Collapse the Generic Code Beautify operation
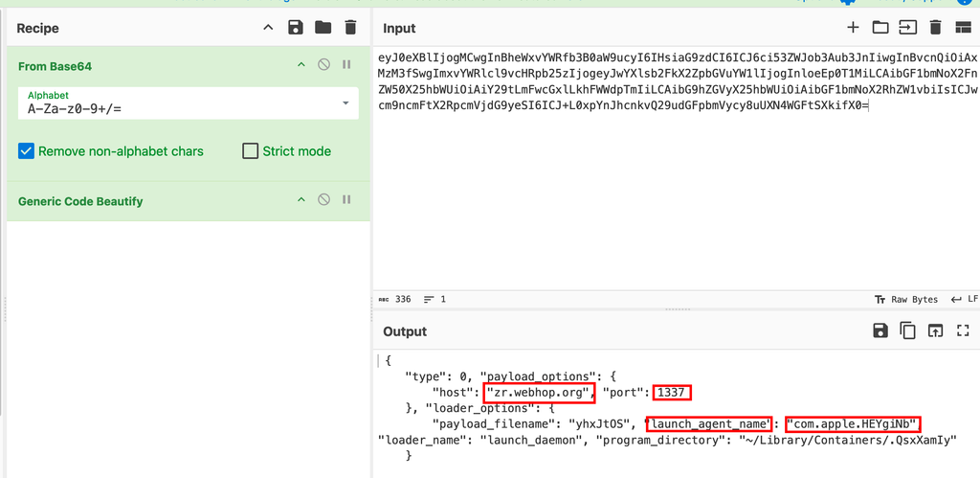 tap(301, 199)
